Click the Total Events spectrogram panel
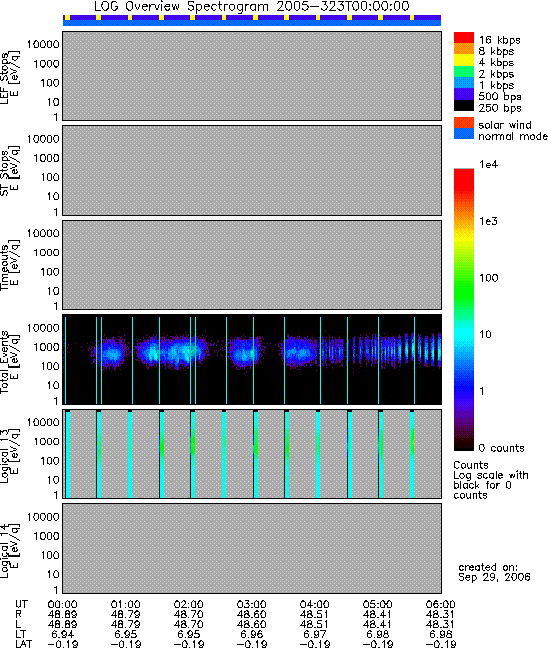 [x=252, y=360]
